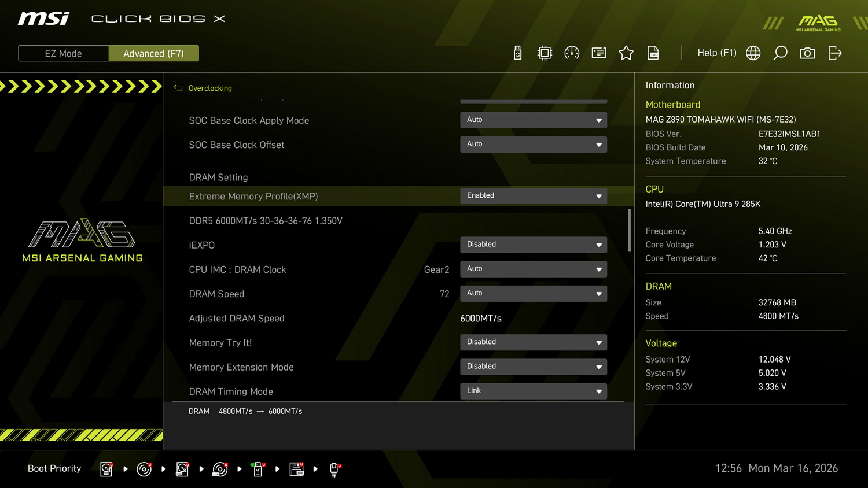Image resolution: width=868 pixels, height=488 pixels.
Task: Switch to EZ Mode
Action: coord(64,53)
